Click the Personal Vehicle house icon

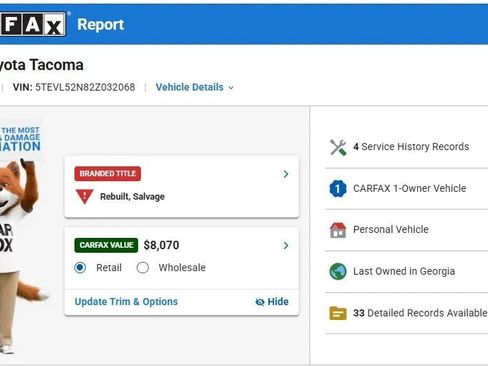[338, 230]
